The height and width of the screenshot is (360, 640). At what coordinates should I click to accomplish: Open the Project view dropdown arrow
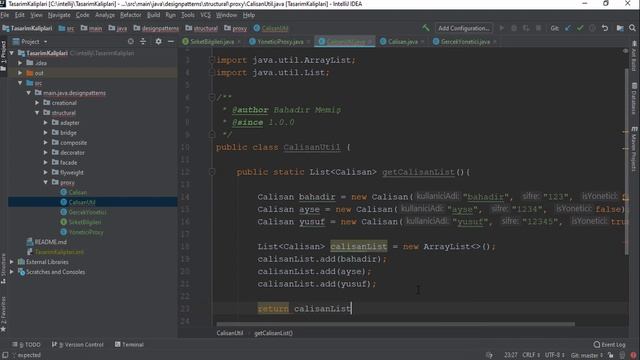[x=45, y=42]
